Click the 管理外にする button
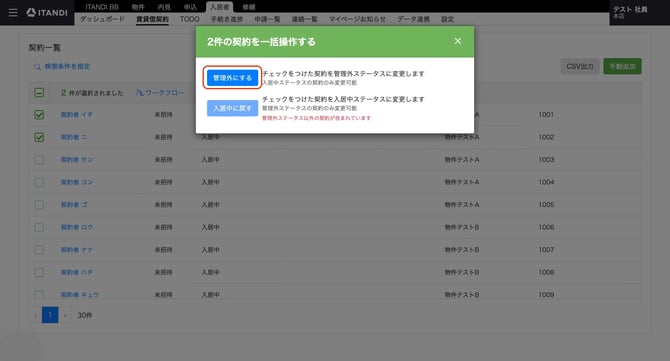The width and height of the screenshot is (670, 361). [x=232, y=78]
